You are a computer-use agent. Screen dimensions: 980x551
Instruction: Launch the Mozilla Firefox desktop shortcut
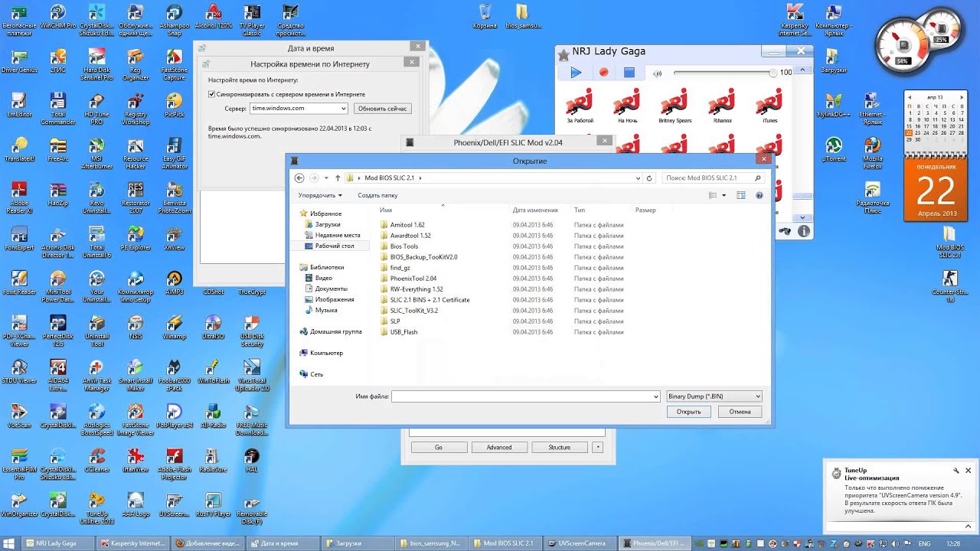click(872, 152)
